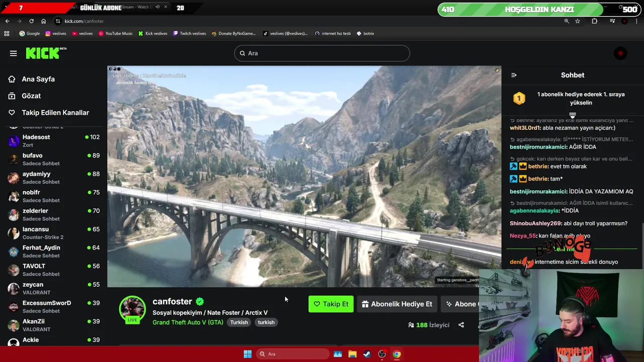Open Kick veslives bookmark
This screenshot has height=362, width=644.
pos(153,34)
